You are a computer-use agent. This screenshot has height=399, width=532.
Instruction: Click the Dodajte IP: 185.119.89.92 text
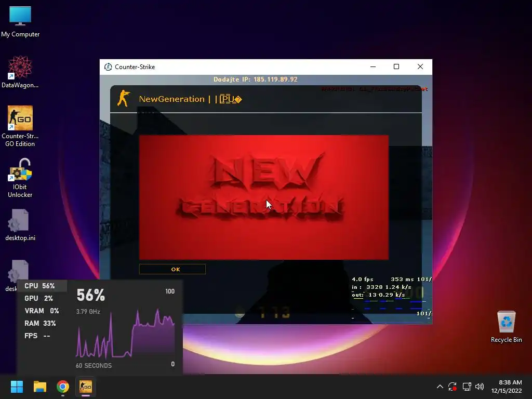tap(255, 79)
